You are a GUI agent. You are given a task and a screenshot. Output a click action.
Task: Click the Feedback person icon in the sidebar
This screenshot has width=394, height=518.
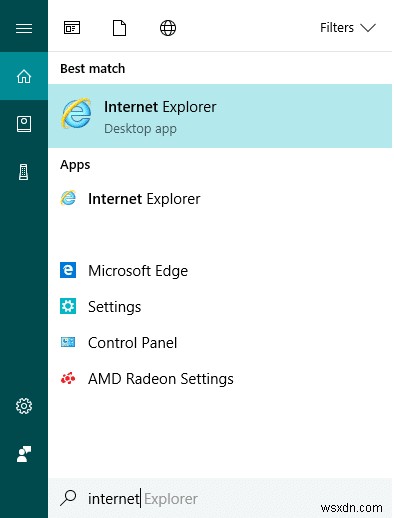[24, 454]
